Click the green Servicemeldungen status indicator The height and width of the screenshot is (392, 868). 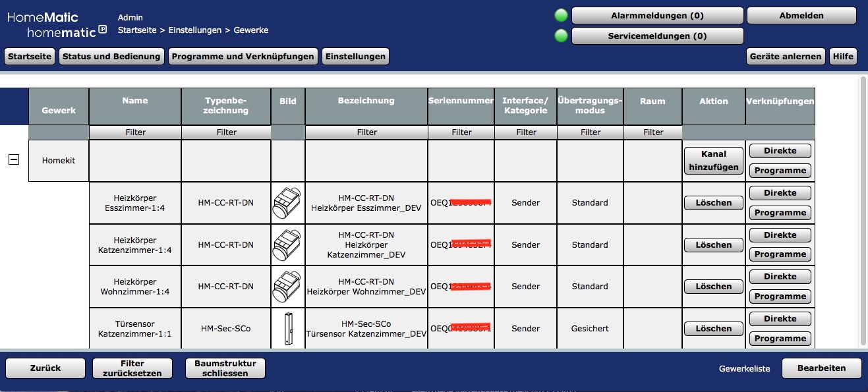pyautogui.click(x=561, y=36)
